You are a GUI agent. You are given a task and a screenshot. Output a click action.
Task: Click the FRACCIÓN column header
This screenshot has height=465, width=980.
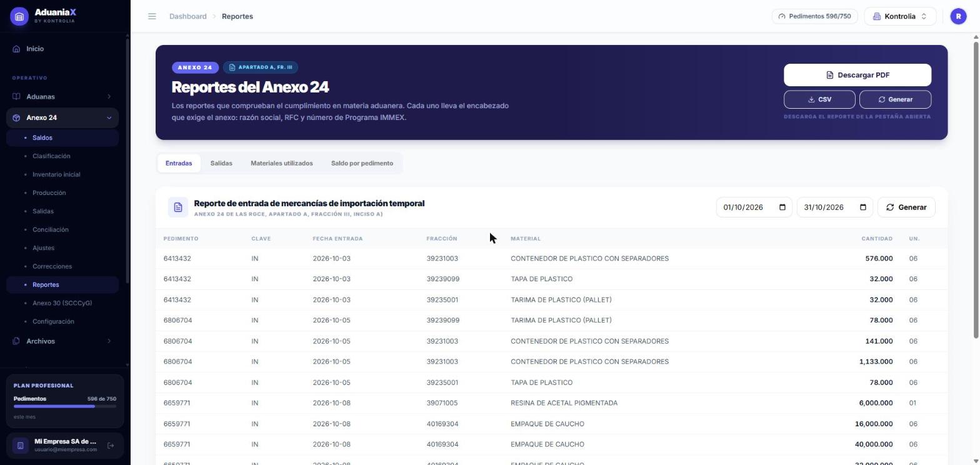click(x=442, y=239)
